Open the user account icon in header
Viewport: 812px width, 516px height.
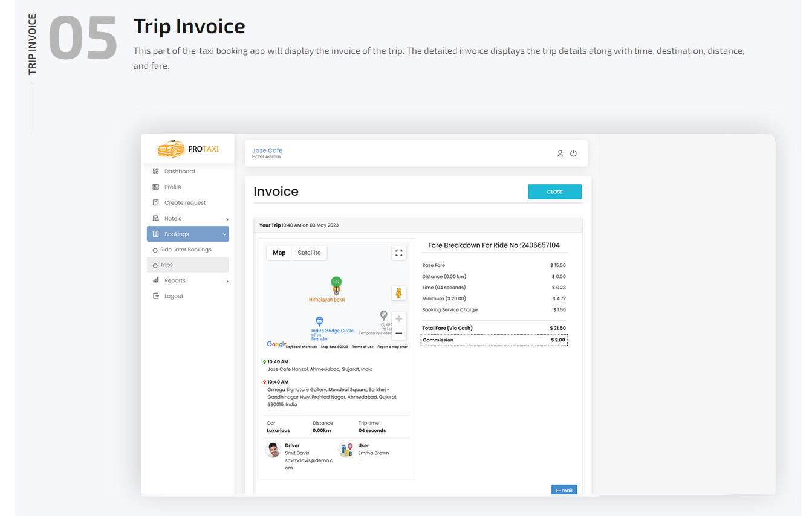560,153
